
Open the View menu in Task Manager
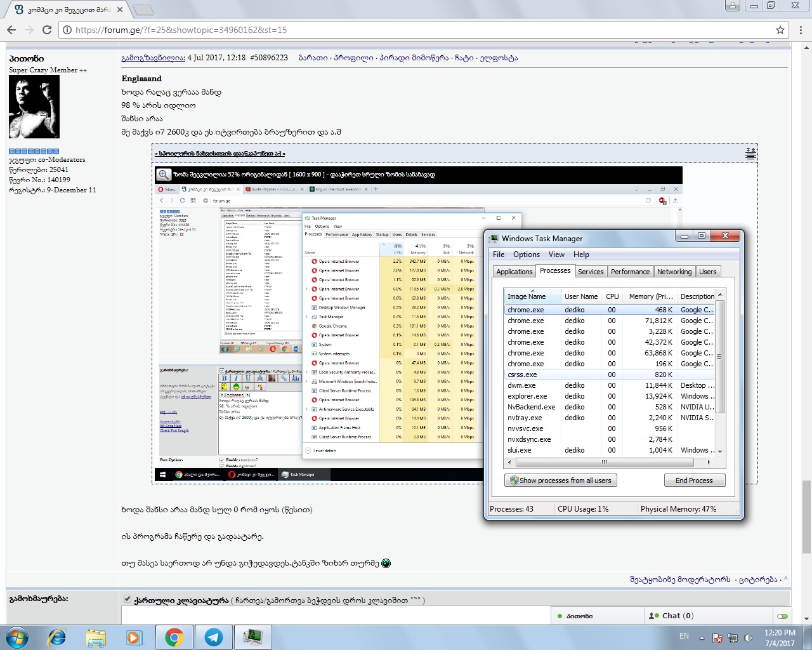(x=556, y=255)
